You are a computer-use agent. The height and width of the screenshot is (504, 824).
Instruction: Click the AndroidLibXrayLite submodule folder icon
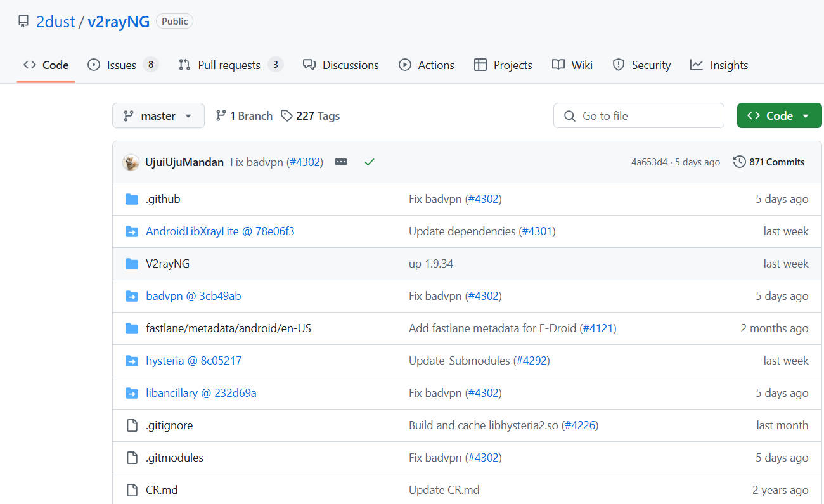pos(132,231)
